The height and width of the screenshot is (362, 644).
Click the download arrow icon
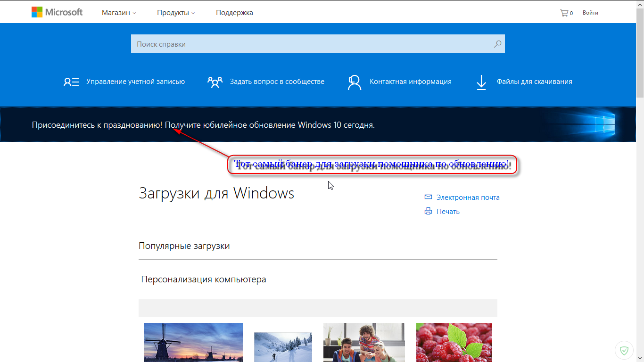481,82
